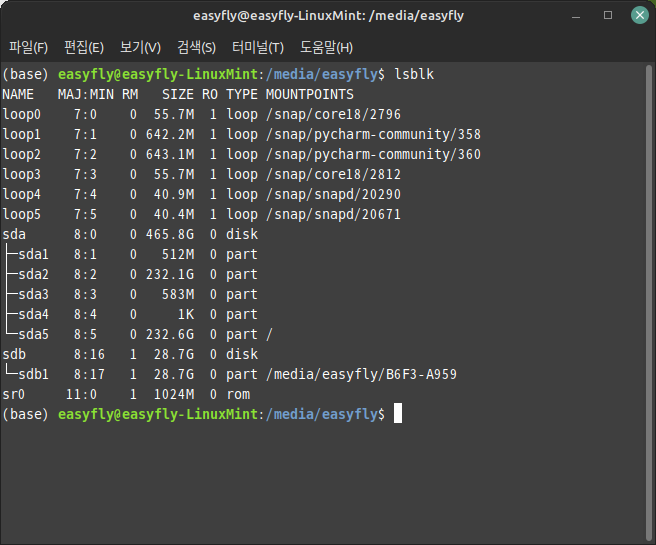656x545 pixels.
Task: Click the 1024M size value
Action: (x=174, y=394)
